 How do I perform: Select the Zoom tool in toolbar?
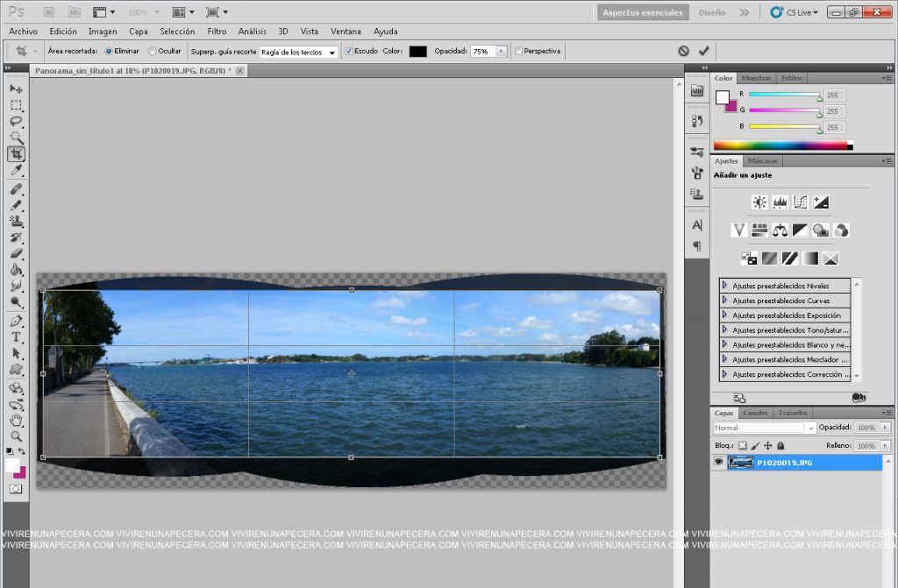pyautogui.click(x=16, y=436)
